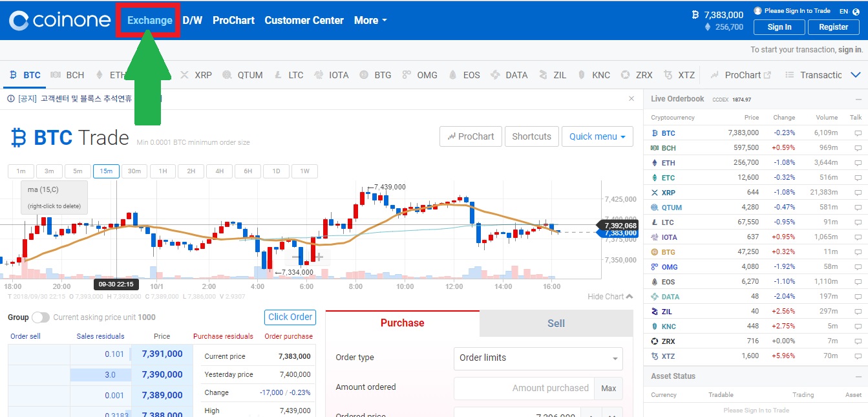The height and width of the screenshot is (417, 868).
Task: Set chart interval to 5m
Action: click(x=78, y=171)
